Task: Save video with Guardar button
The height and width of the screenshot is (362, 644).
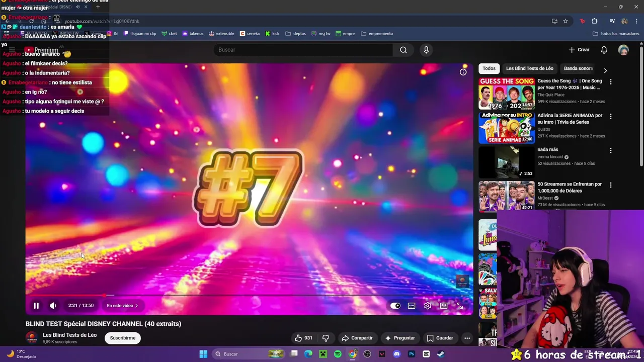Action: click(440, 338)
